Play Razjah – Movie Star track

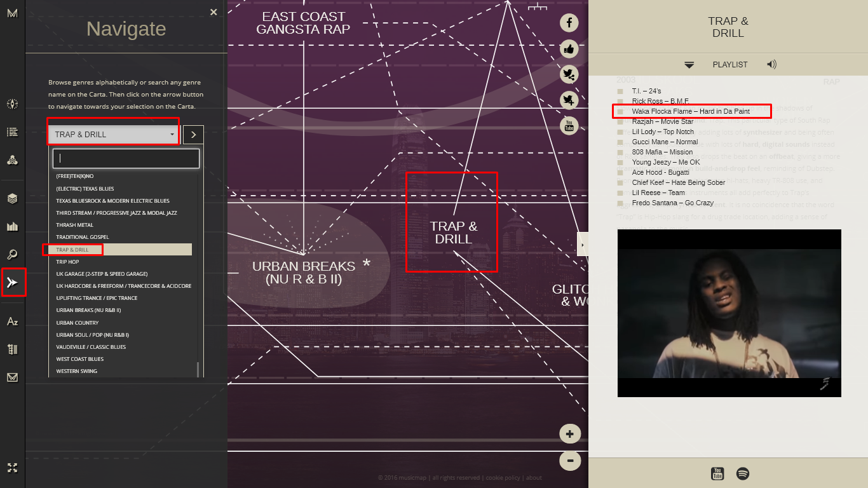pos(663,121)
